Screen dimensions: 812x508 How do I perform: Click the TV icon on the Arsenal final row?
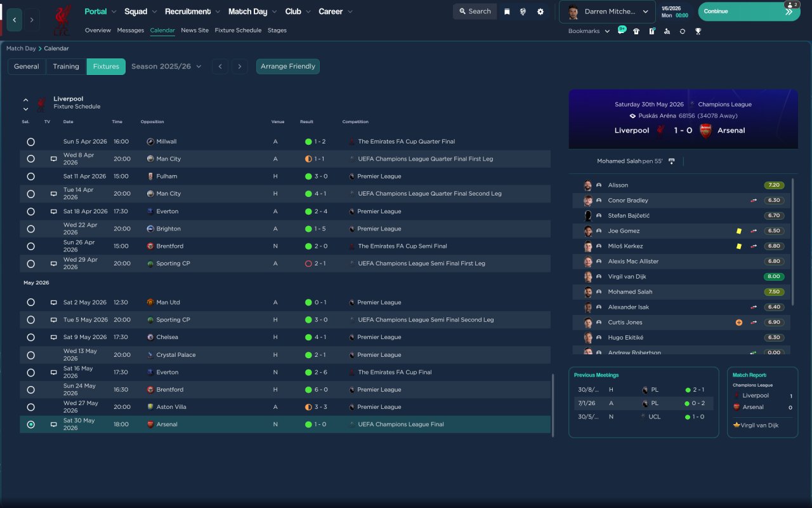point(54,424)
